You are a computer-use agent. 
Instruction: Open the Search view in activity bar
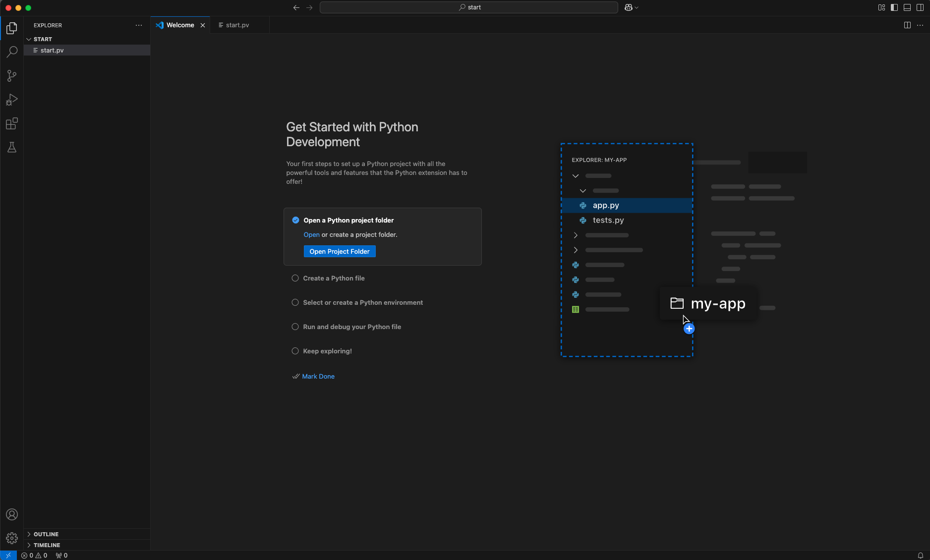click(12, 52)
